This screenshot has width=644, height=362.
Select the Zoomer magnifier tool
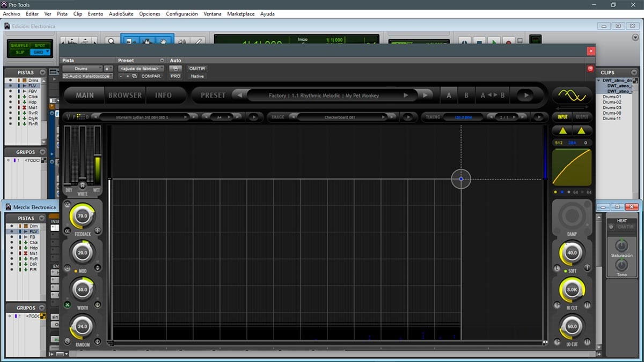click(111, 41)
